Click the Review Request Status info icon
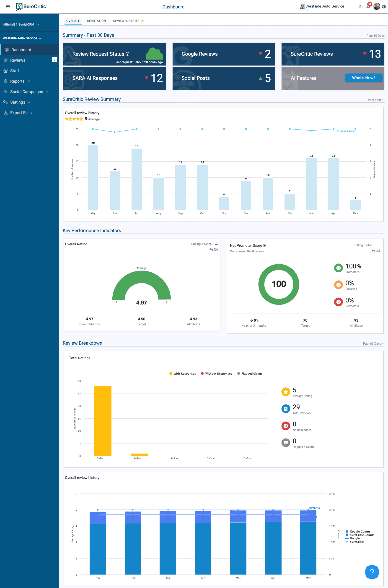Image resolution: width=388 pixels, height=588 pixels. click(x=128, y=54)
